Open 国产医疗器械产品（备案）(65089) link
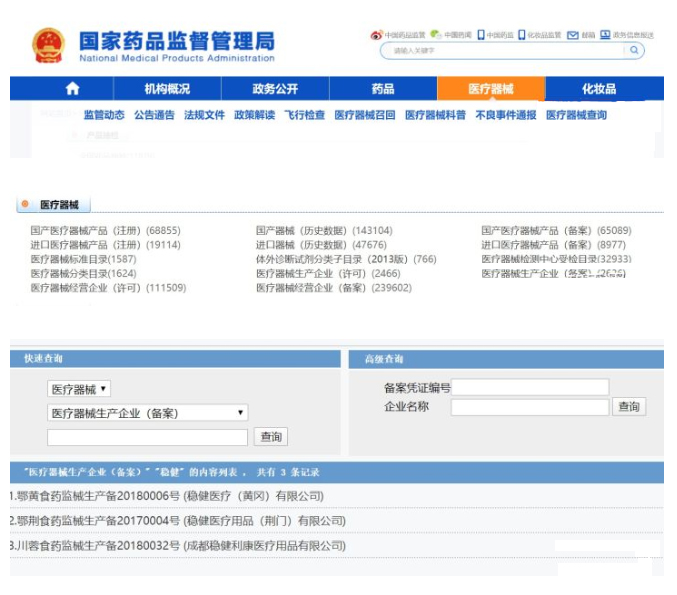The height and width of the screenshot is (595, 677). (556, 231)
